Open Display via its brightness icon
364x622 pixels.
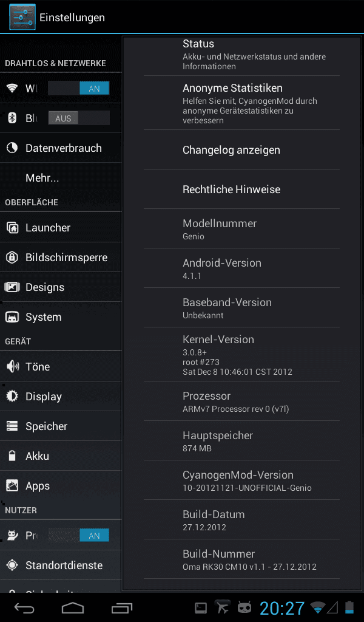pos(12,396)
